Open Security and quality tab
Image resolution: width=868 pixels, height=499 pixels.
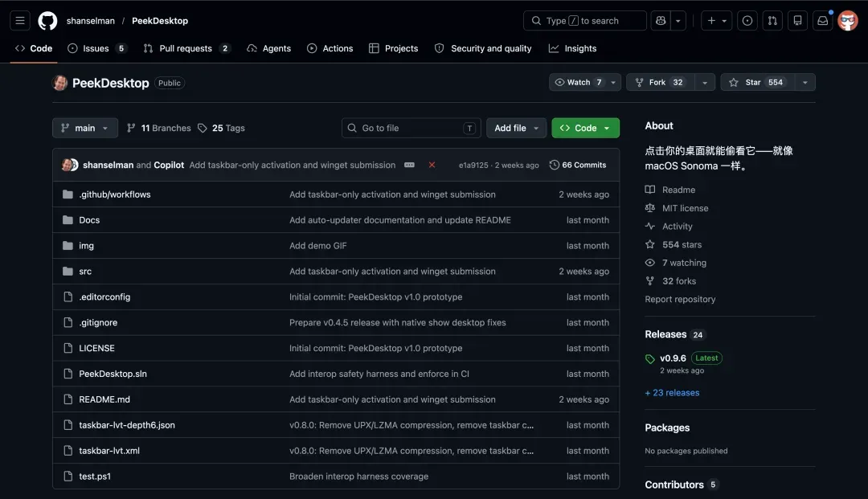pyautogui.click(x=483, y=48)
